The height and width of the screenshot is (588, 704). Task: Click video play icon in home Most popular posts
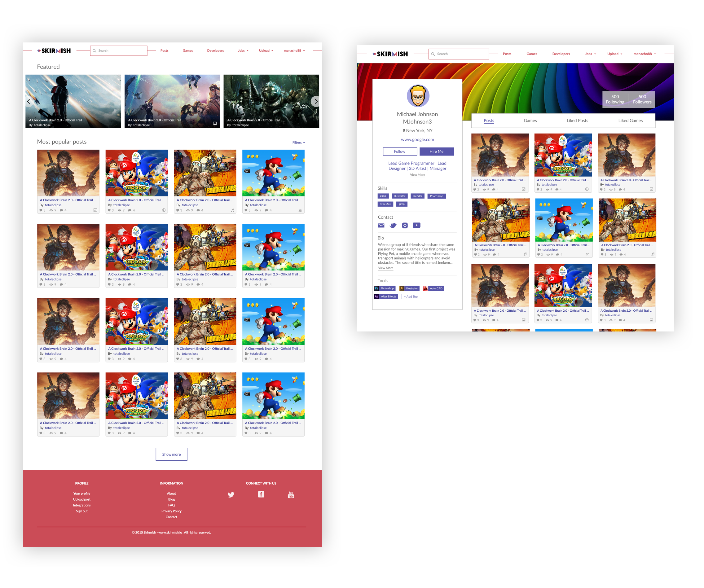[164, 210]
